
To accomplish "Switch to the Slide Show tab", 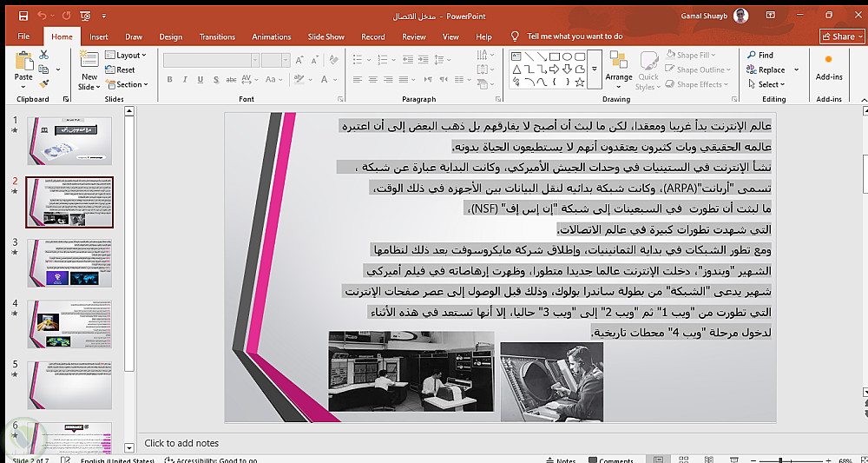I will tap(326, 36).
